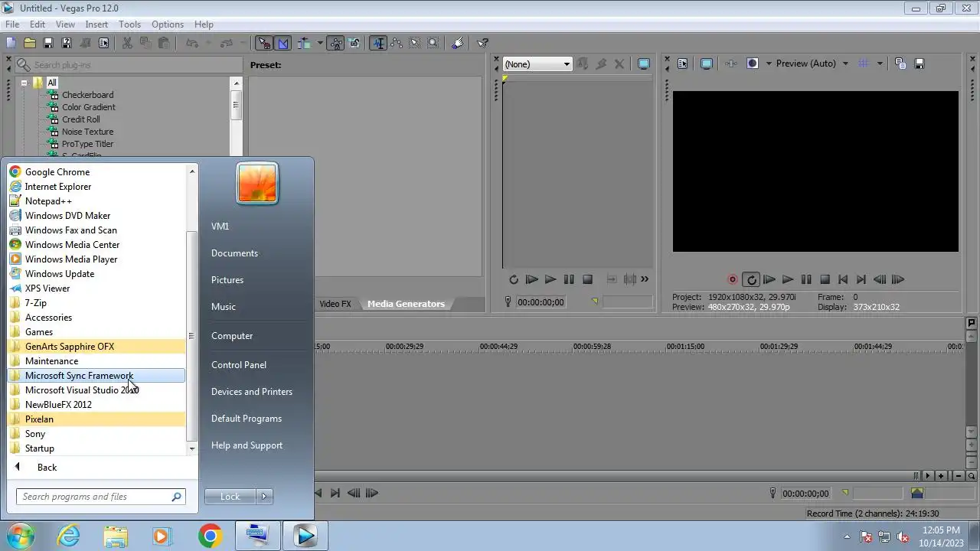
Task: Click the Save As toolbar icon
Action: [66, 44]
